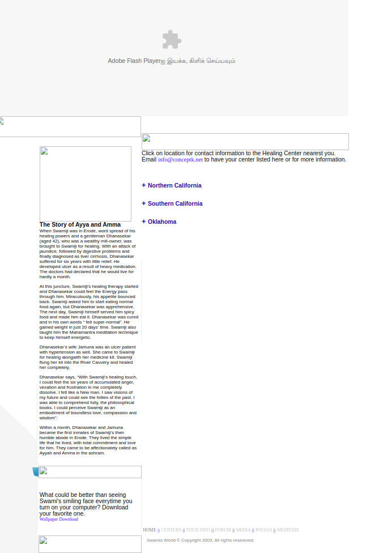This screenshot has width=392, height=553.
Task: Click the broken banner image above centers text
Action: [x=245, y=142]
